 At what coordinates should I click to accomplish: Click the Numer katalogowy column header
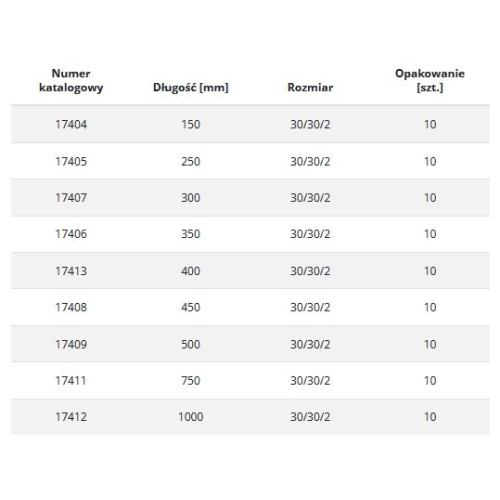(71, 80)
